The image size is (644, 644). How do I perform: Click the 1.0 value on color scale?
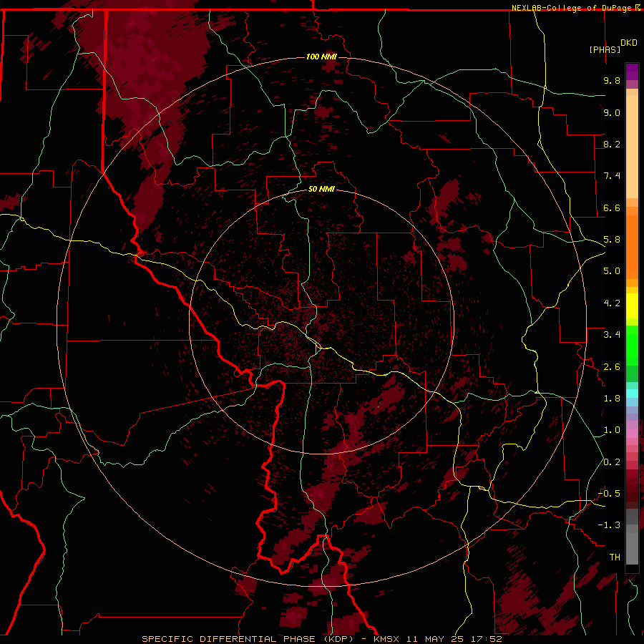point(612,430)
